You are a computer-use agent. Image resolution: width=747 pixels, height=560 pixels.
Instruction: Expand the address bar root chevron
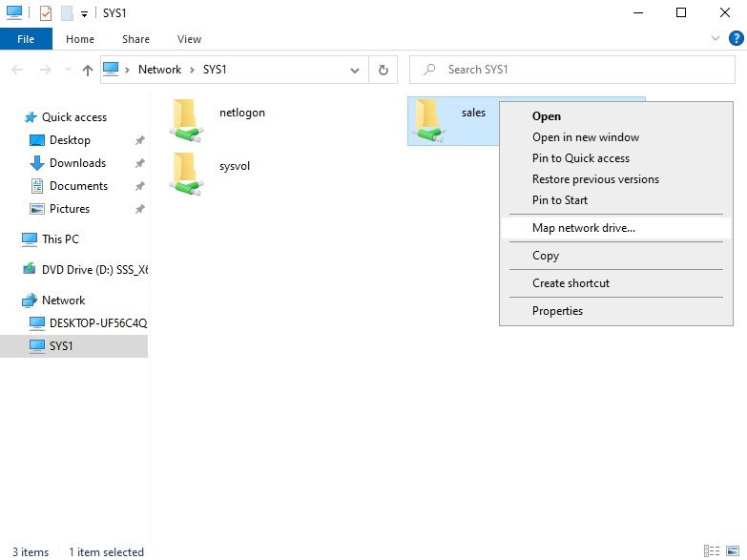click(x=127, y=70)
